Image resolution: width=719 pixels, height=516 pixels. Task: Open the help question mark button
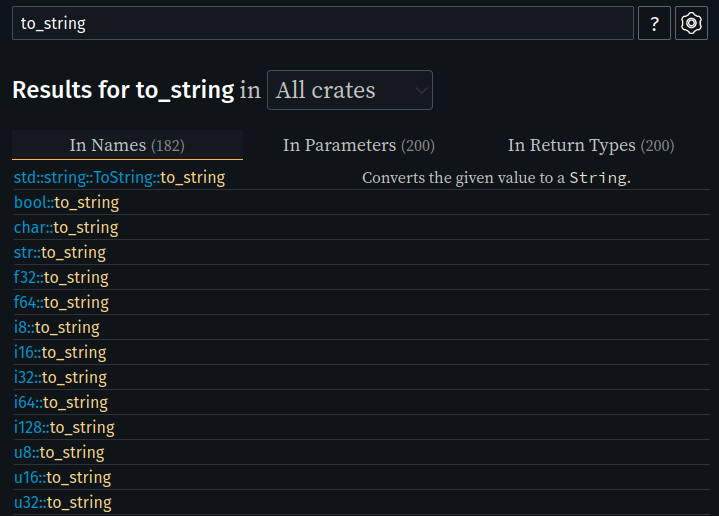coord(654,23)
